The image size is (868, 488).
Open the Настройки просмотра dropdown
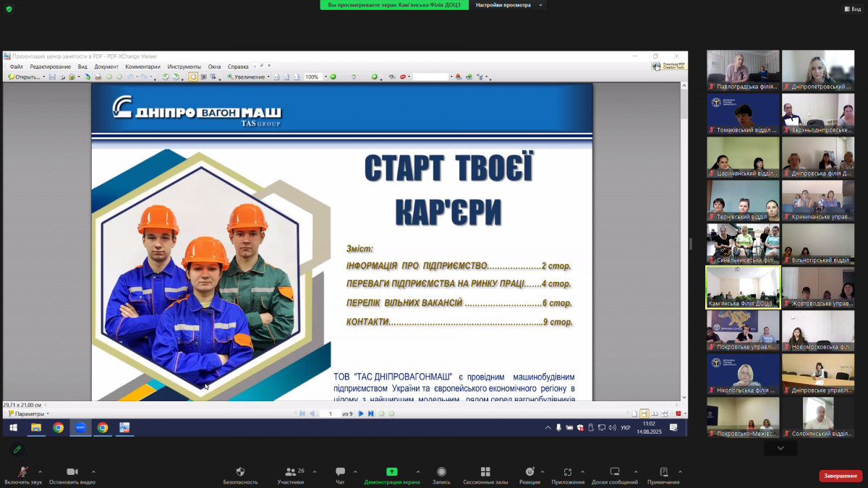pos(506,5)
